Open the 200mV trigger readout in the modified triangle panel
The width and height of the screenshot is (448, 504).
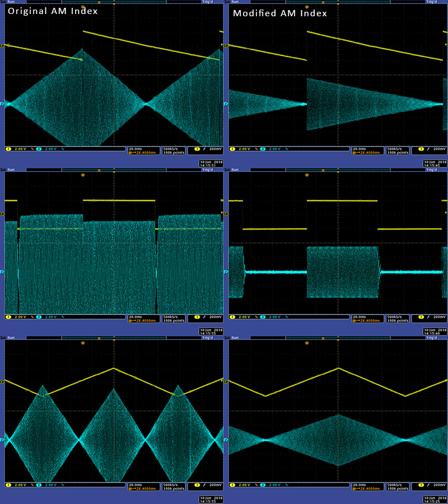pos(439,486)
